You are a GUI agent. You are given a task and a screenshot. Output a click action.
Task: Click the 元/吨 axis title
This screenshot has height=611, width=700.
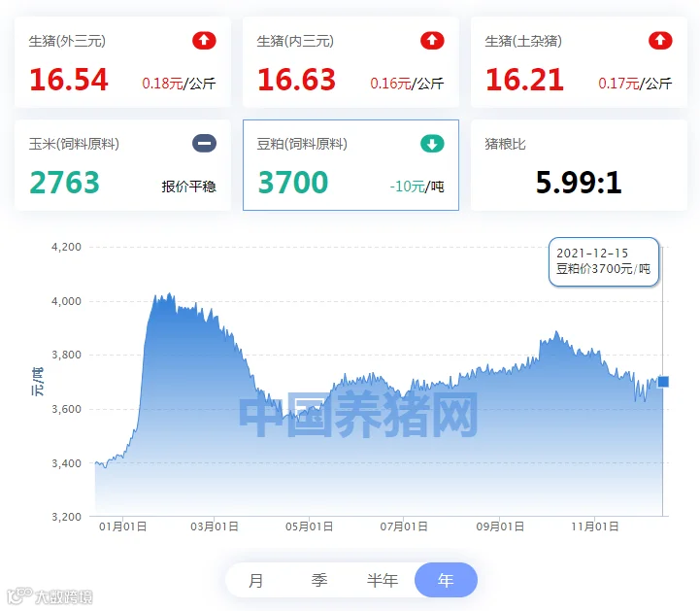pos(38,382)
